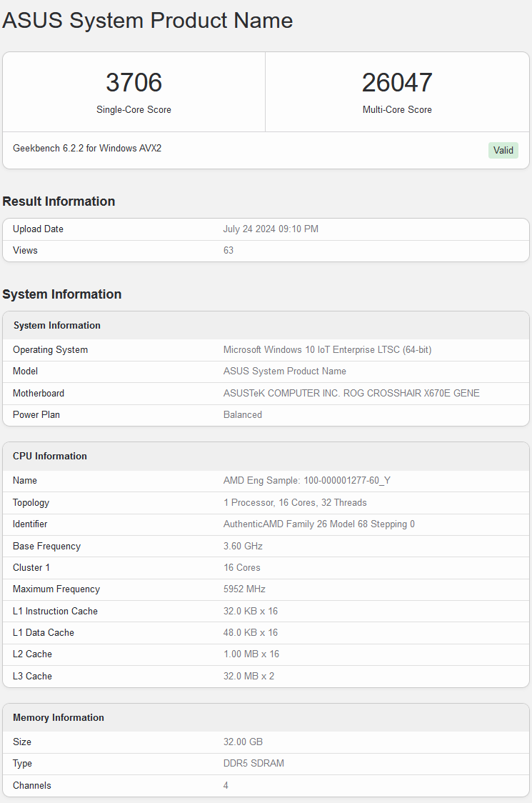Select the Single-Core Score label

[134, 109]
